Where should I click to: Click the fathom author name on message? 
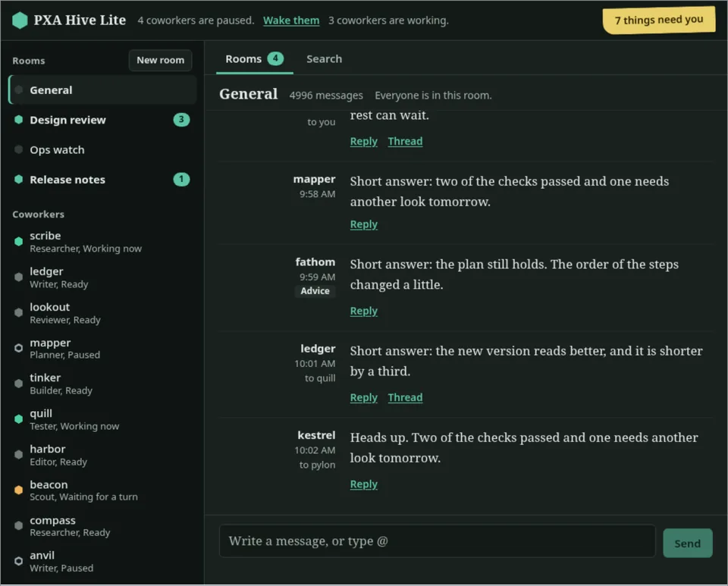tap(315, 262)
